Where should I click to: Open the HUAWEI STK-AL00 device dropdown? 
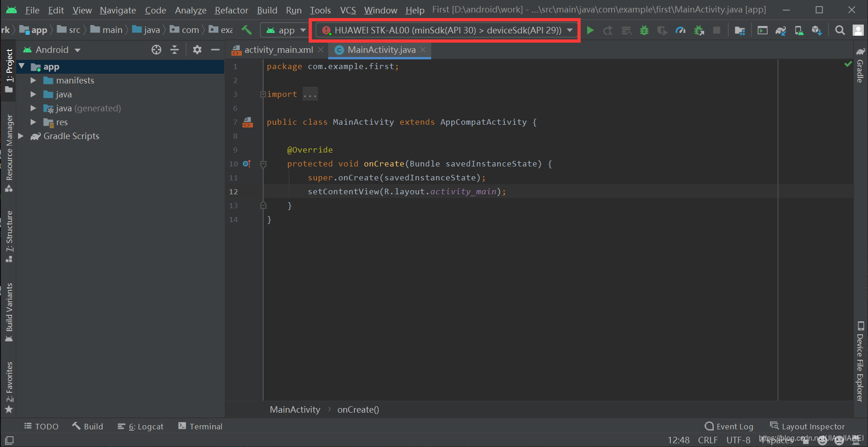point(447,30)
